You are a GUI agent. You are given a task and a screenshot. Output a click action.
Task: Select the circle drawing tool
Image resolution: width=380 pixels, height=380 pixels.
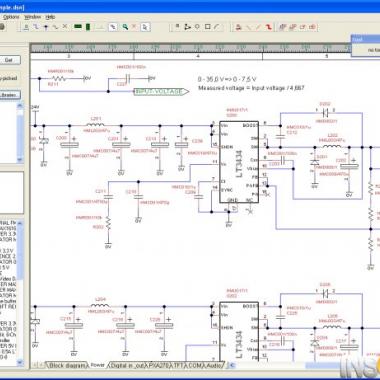tap(197, 27)
